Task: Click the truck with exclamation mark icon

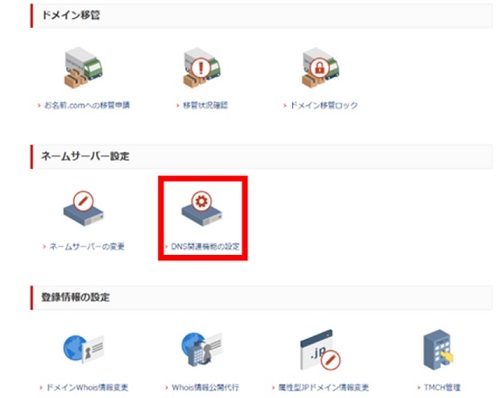Action: pyautogui.click(x=202, y=68)
